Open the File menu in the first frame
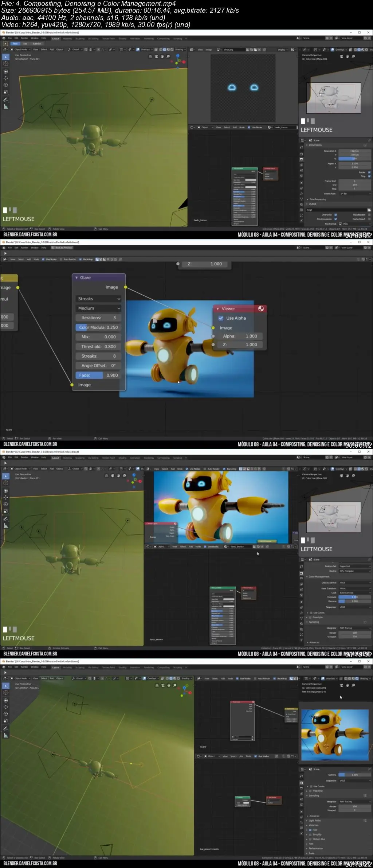 click(10, 38)
